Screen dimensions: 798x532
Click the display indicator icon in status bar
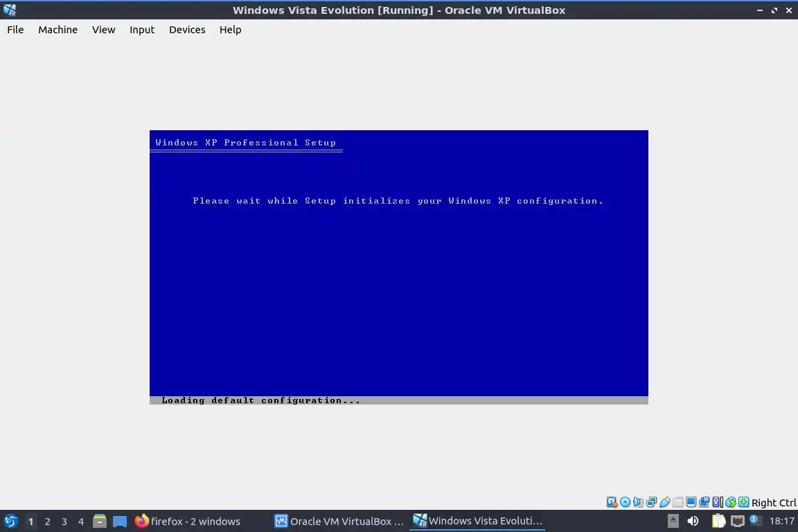pyautogui.click(x=691, y=502)
